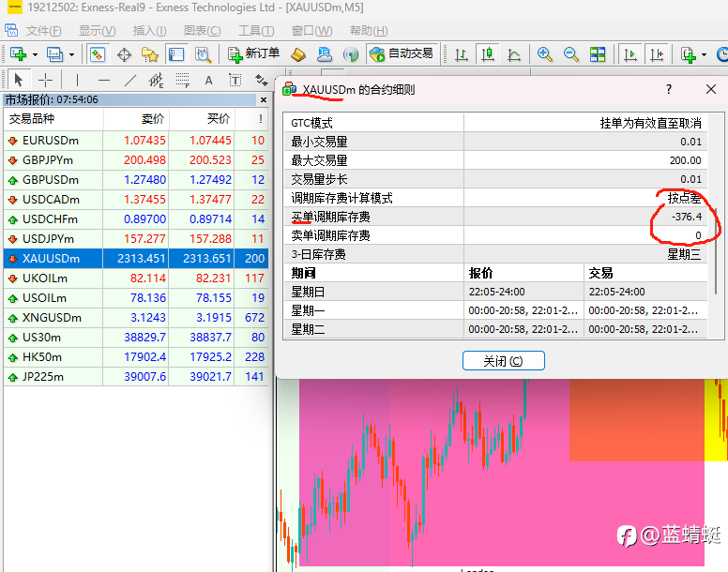Screen dimensions: 728x572
Task: Click the 买价 column header
Action: click(x=203, y=119)
